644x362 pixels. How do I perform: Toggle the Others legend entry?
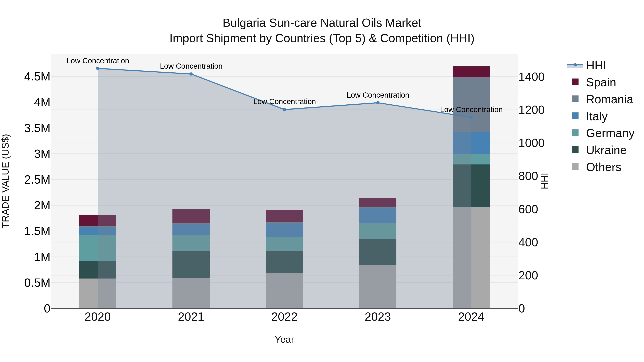[x=596, y=167]
